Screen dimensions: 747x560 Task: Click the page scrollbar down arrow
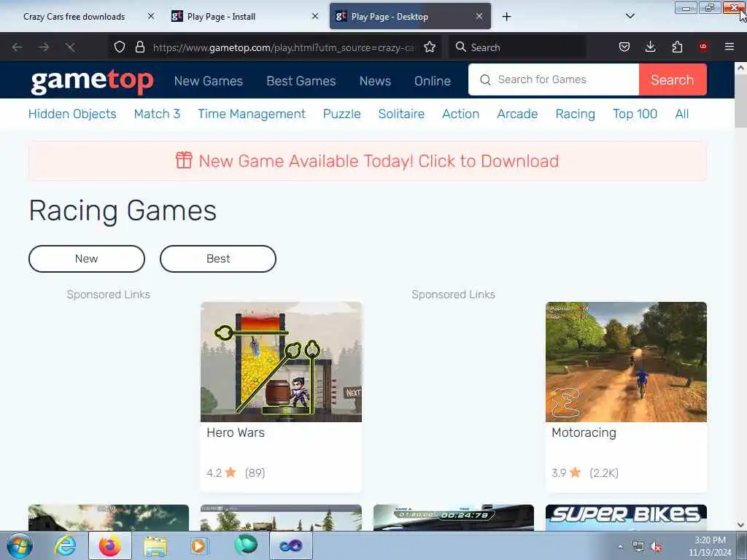coord(740,525)
